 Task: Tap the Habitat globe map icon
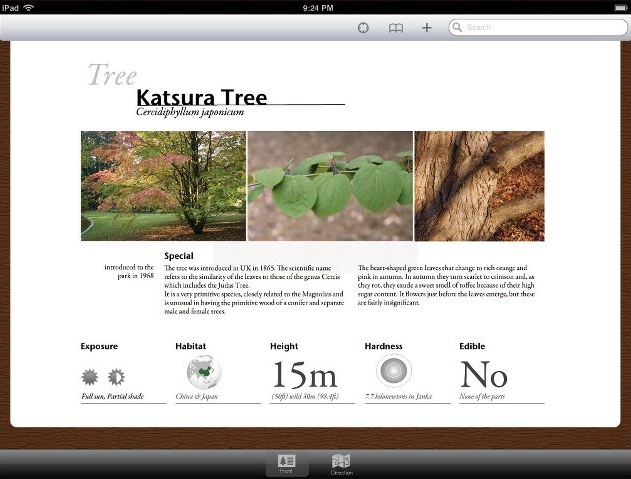point(204,372)
